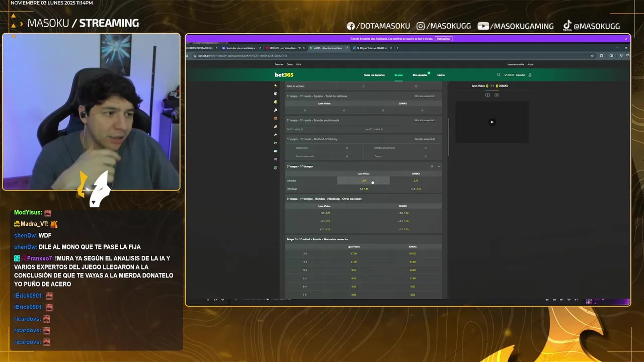
Task: Click the browser address bar URL
Action: (x=242, y=56)
